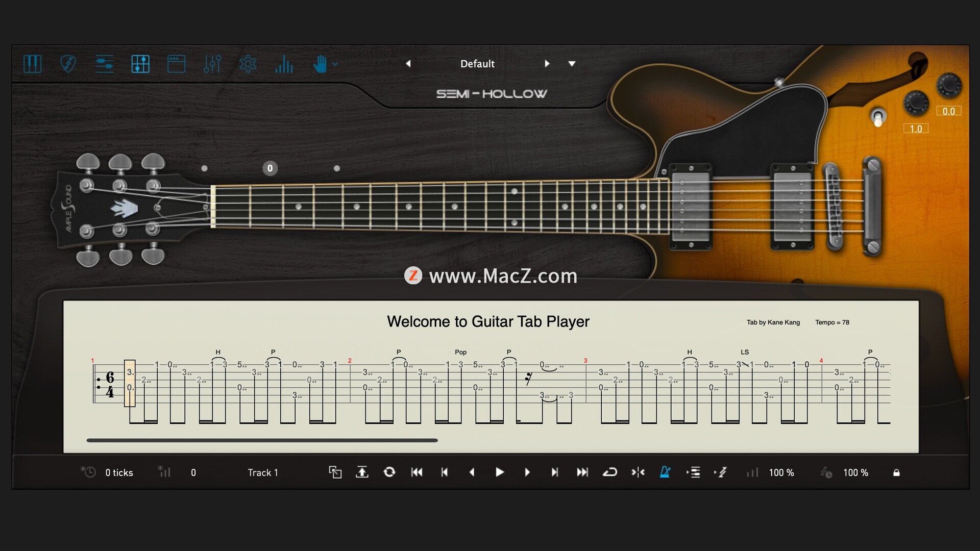Screen dimensions: 980x551
Task: Open the guitar pick strummer panel
Action: 68,64
